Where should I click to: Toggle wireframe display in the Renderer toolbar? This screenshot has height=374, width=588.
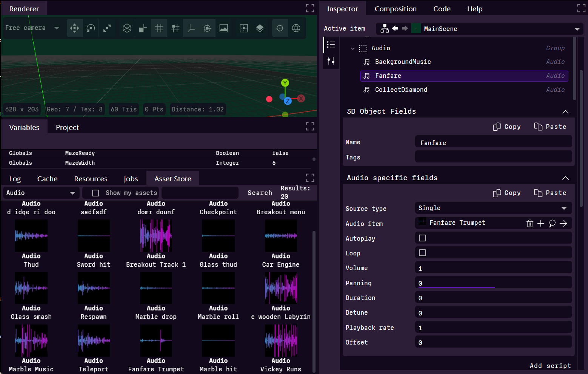click(126, 28)
